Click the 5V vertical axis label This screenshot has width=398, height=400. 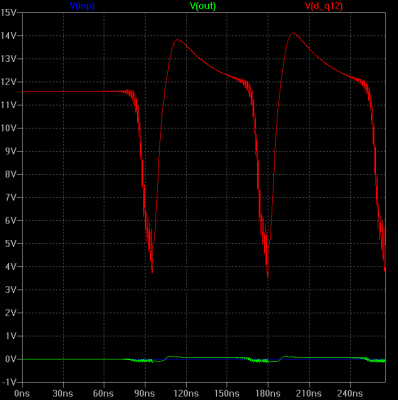tap(10, 244)
